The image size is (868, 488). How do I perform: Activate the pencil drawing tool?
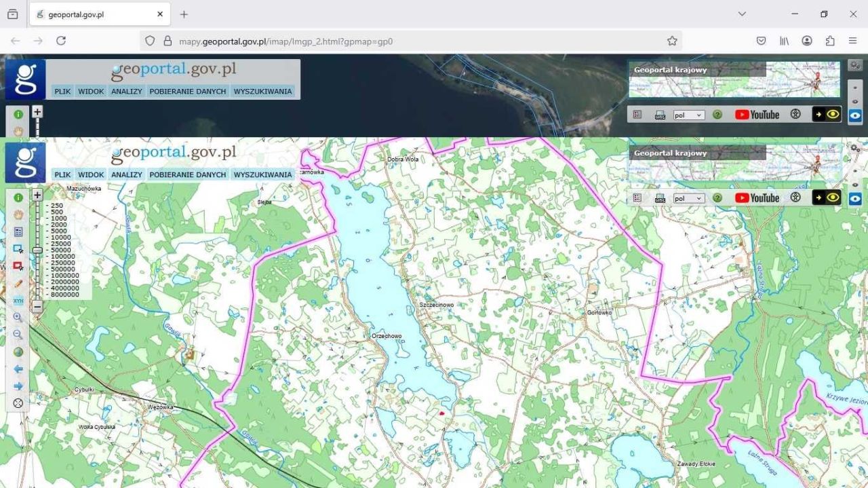[18, 283]
